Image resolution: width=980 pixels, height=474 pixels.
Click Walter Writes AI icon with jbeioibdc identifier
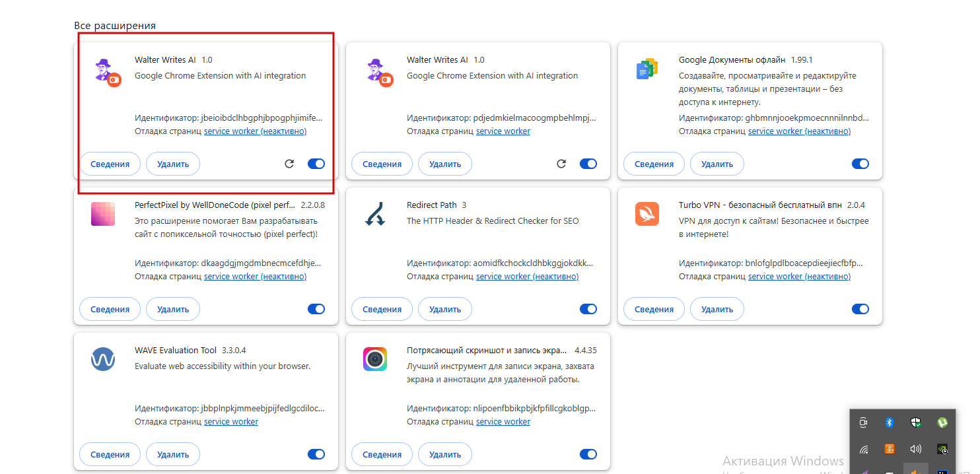pyautogui.click(x=108, y=72)
